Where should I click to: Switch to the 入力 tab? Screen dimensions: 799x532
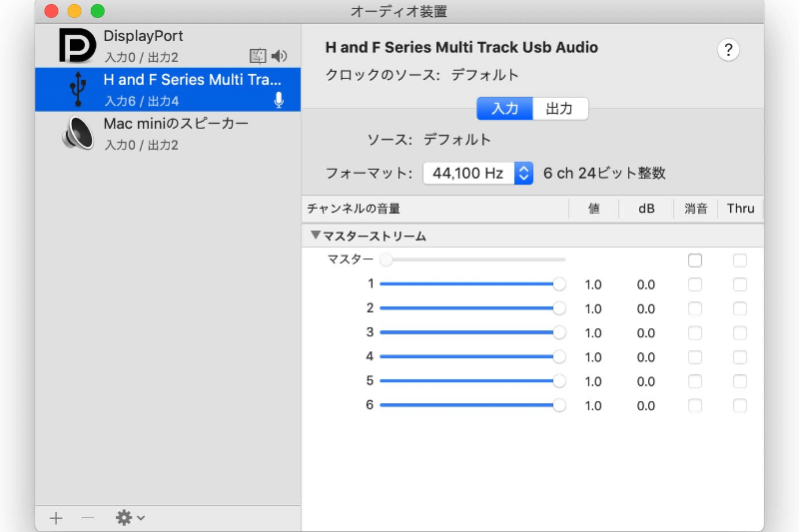(x=504, y=109)
